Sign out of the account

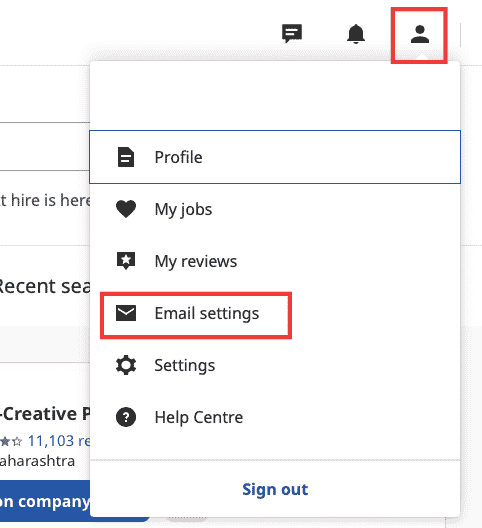(x=275, y=489)
